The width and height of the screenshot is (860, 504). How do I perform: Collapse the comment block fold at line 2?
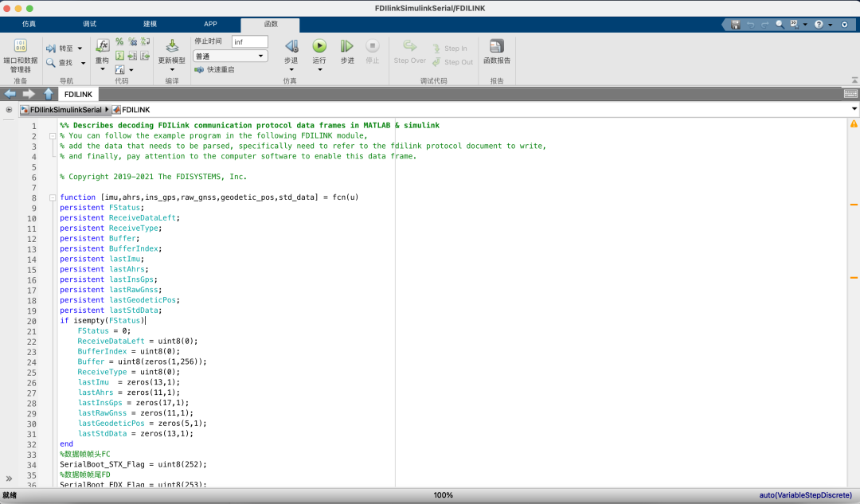[x=53, y=136]
